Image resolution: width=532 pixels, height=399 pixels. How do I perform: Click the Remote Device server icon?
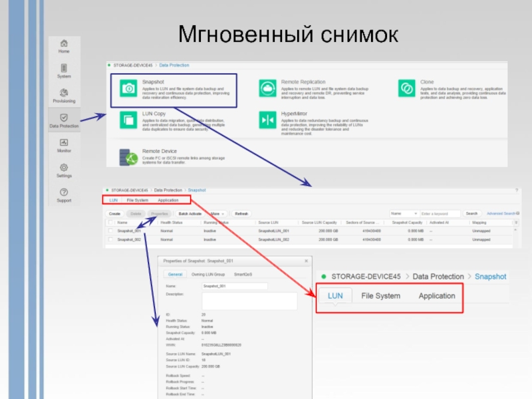pos(128,158)
